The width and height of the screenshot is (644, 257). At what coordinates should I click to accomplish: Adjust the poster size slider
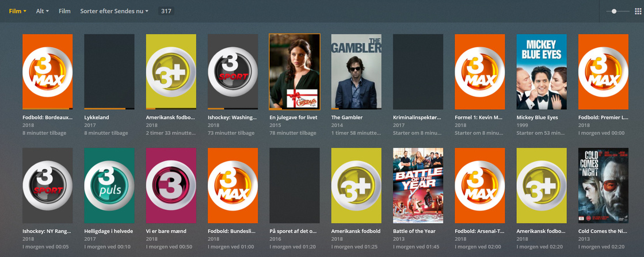(x=618, y=11)
